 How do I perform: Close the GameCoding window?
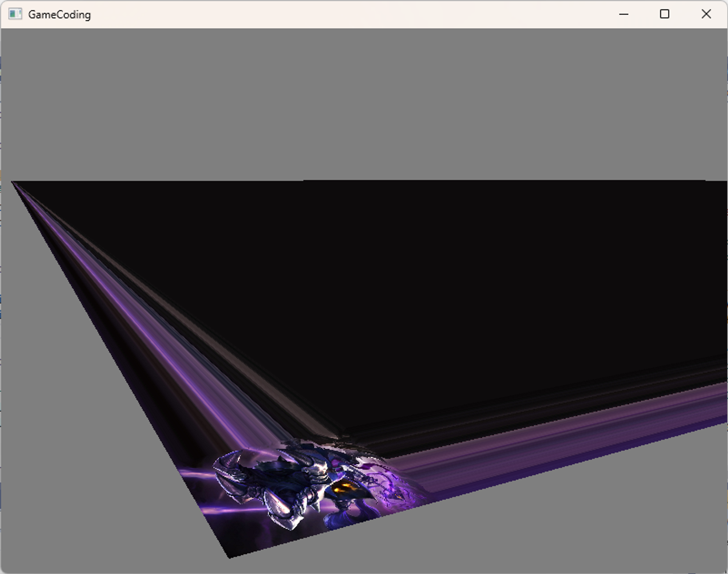point(706,14)
